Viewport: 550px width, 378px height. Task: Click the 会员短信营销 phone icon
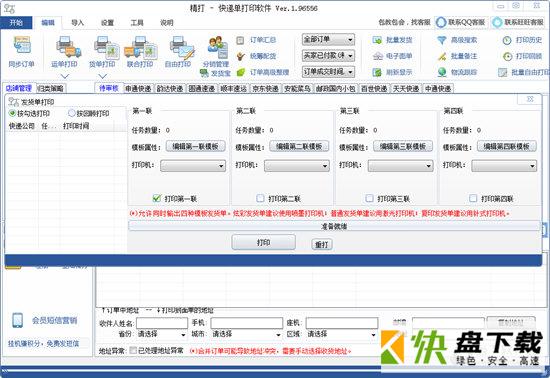[17, 320]
